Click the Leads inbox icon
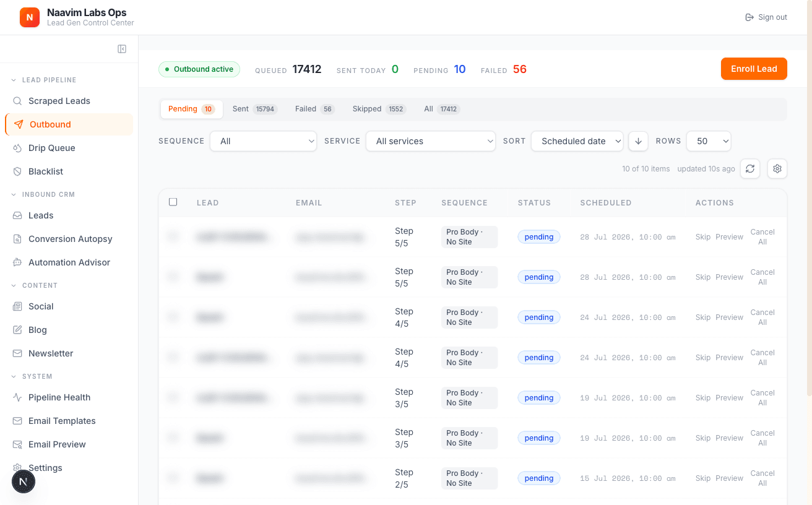 pyautogui.click(x=17, y=215)
